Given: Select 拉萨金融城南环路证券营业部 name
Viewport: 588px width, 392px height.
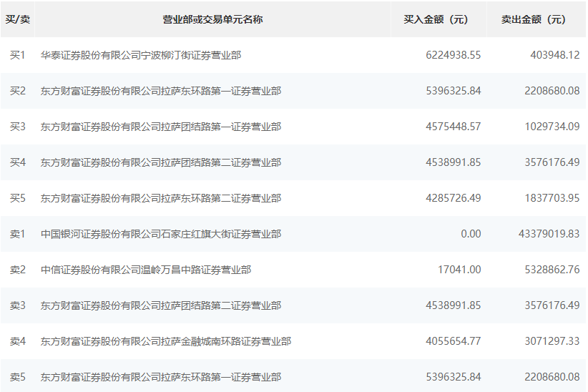Looking at the screenshot, I should (x=166, y=341).
